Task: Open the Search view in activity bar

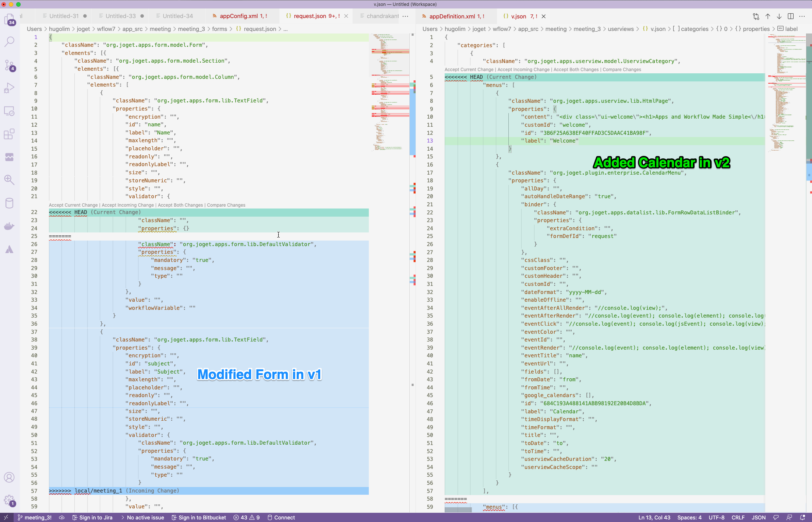Action: pos(9,42)
